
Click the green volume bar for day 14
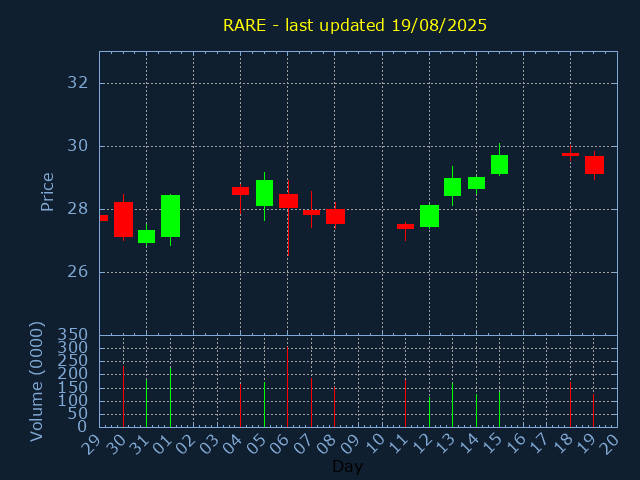tap(476, 410)
